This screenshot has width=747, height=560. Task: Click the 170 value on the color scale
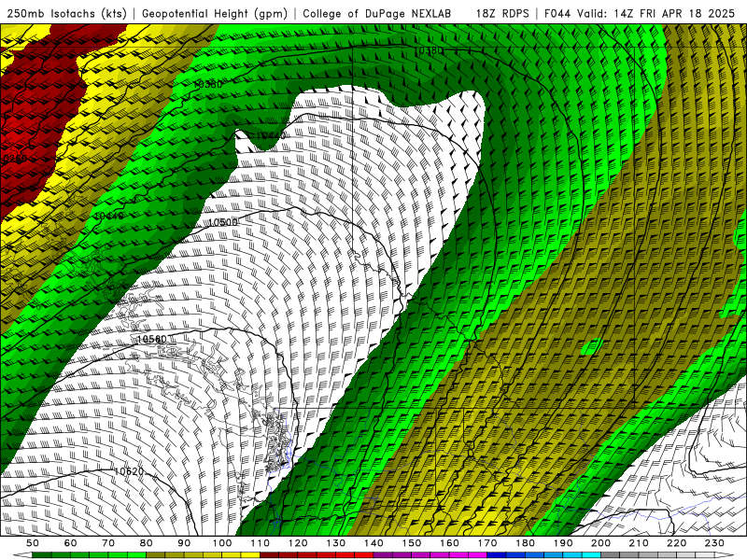(x=487, y=543)
